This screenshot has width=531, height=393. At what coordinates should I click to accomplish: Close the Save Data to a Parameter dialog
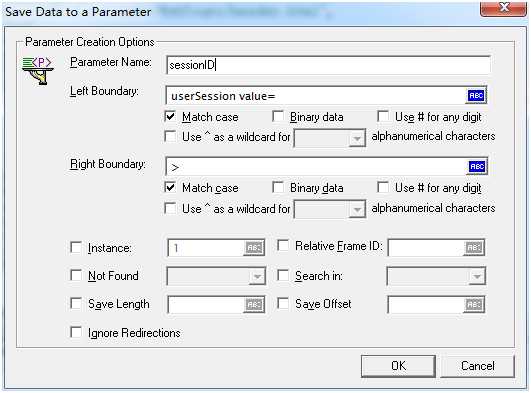(504, 8)
